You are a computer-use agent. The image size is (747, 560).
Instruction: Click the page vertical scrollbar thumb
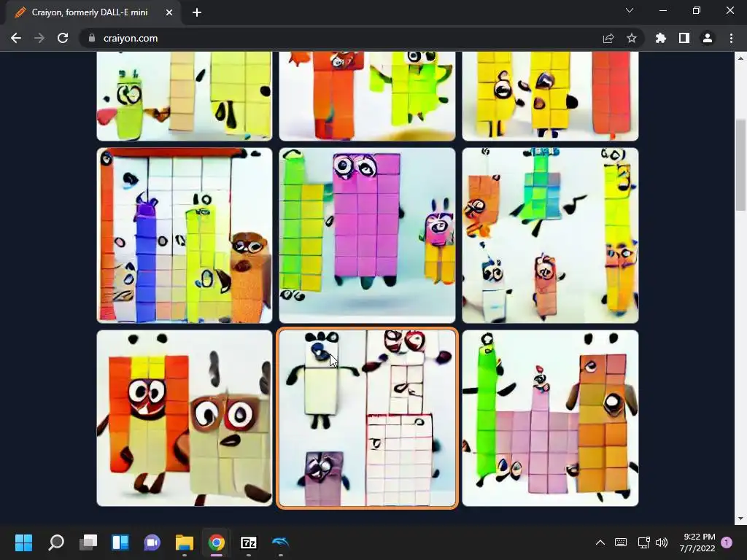click(x=740, y=164)
